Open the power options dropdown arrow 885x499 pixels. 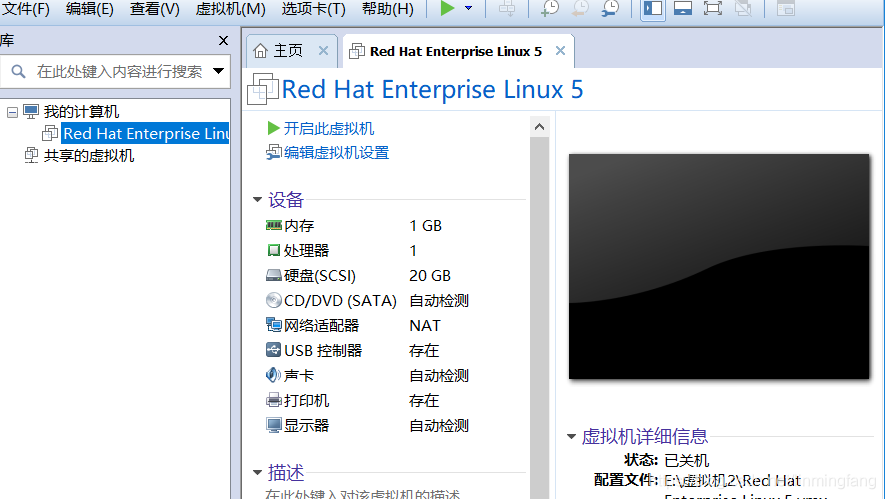tap(468, 8)
